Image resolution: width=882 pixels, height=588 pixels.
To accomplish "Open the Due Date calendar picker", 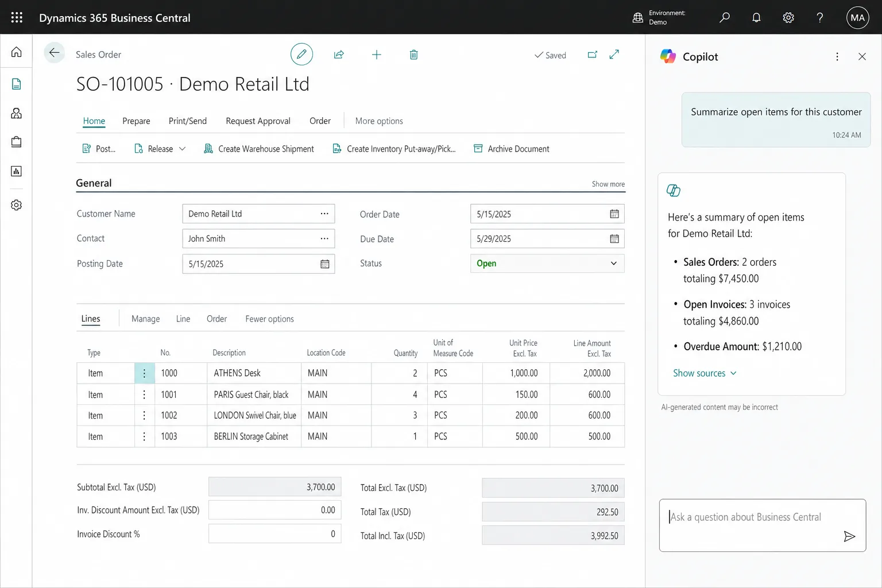I will [x=614, y=238].
